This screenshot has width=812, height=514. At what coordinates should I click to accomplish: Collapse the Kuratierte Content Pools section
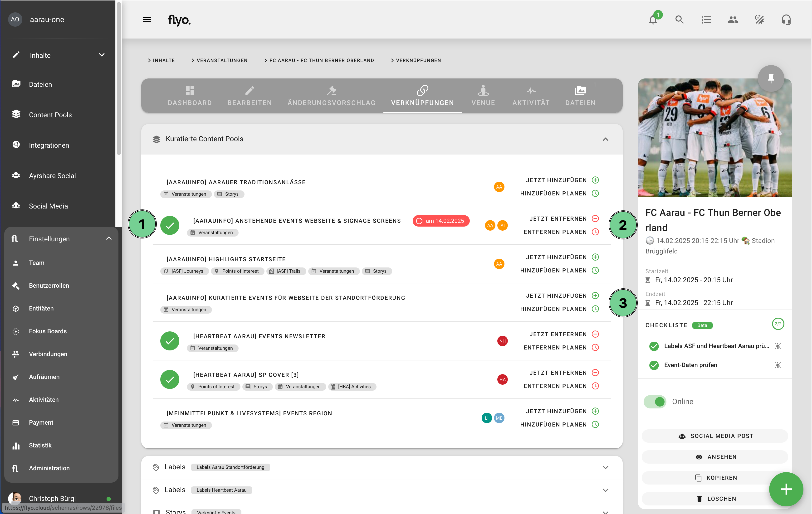point(605,139)
